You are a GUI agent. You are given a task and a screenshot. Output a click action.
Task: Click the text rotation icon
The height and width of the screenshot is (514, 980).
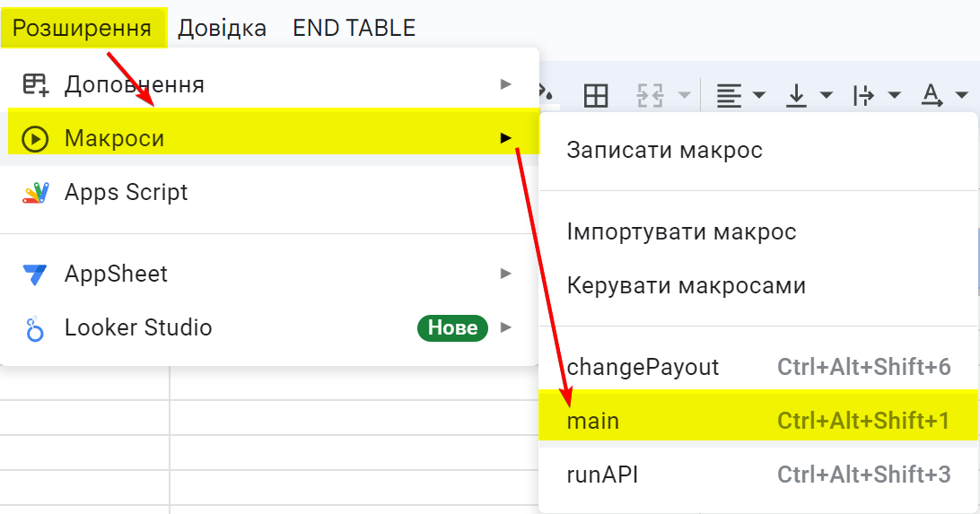point(932,96)
